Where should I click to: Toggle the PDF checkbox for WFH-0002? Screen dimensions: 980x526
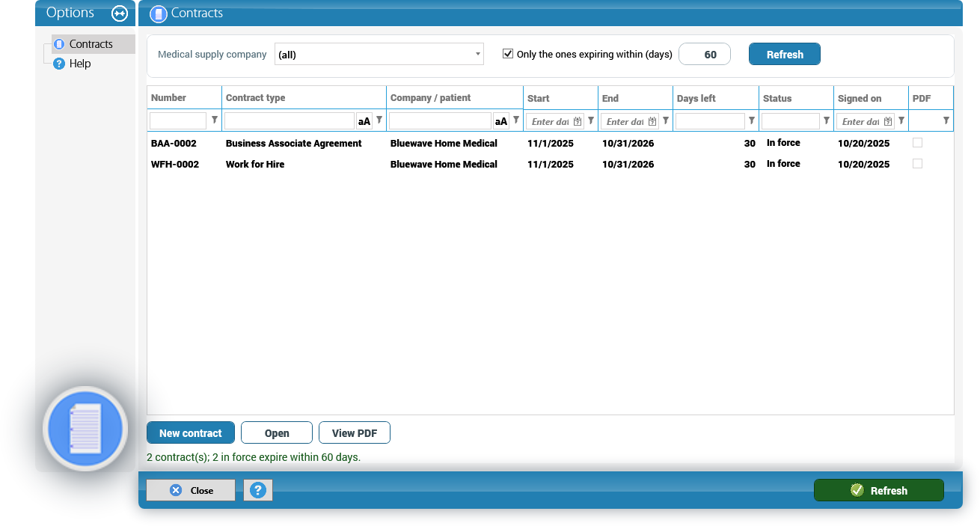(917, 164)
